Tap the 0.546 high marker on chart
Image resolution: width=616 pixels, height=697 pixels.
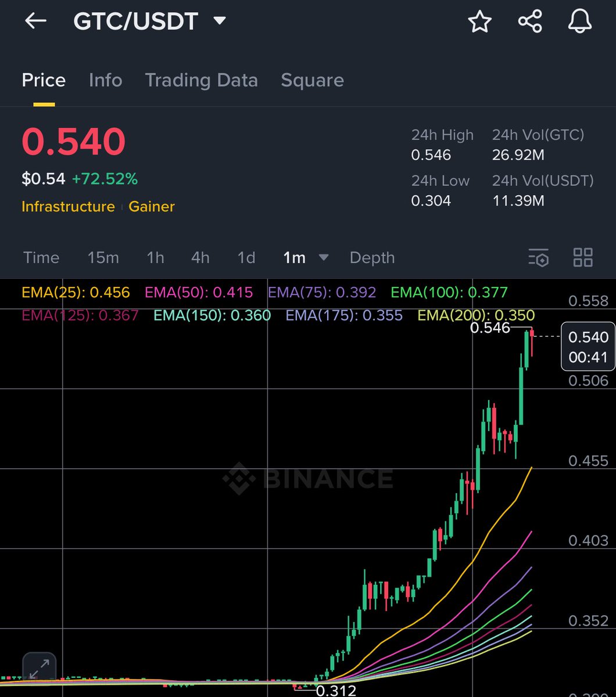(x=490, y=328)
